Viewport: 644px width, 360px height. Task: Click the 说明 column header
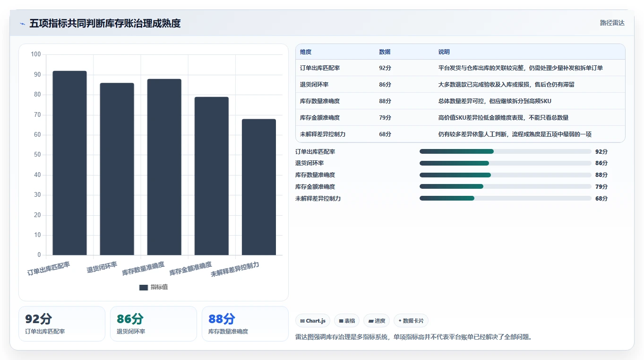(444, 52)
